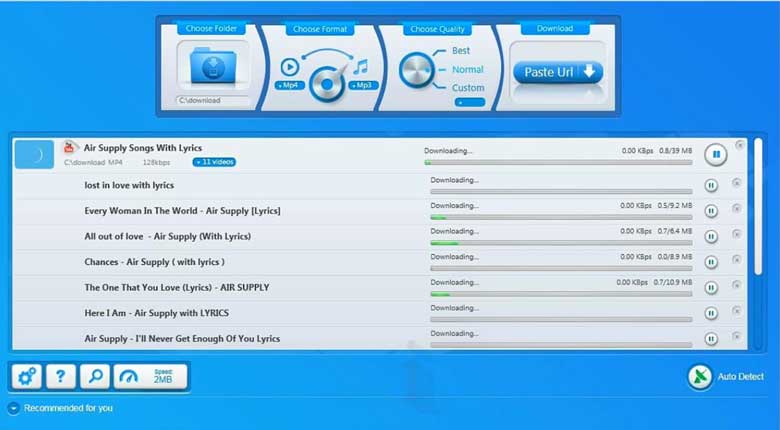This screenshot has height=430, width=780.
Task: Remove Every Woman In The World item
Action: [x=737, y=209]
